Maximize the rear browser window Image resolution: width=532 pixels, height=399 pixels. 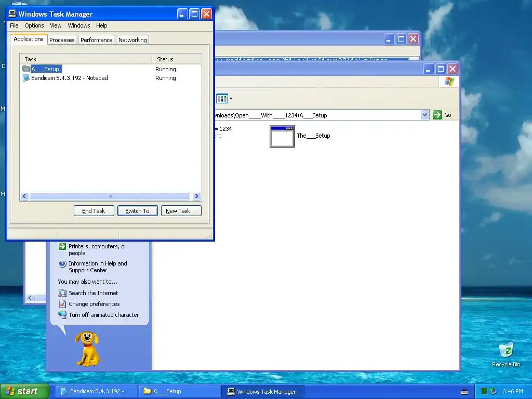401,39
